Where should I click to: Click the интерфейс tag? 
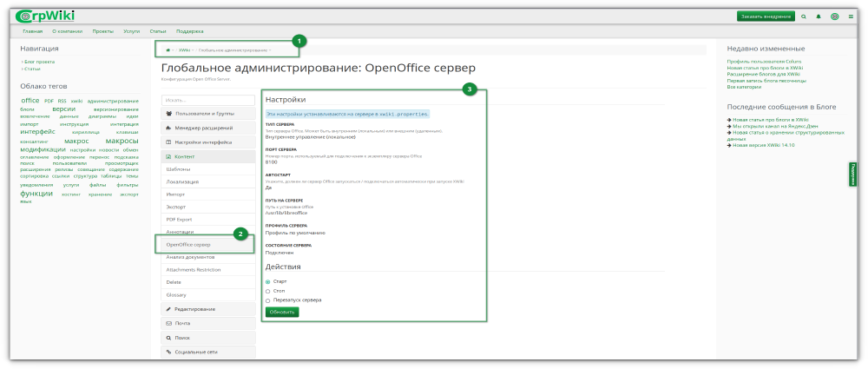(37, 132)
